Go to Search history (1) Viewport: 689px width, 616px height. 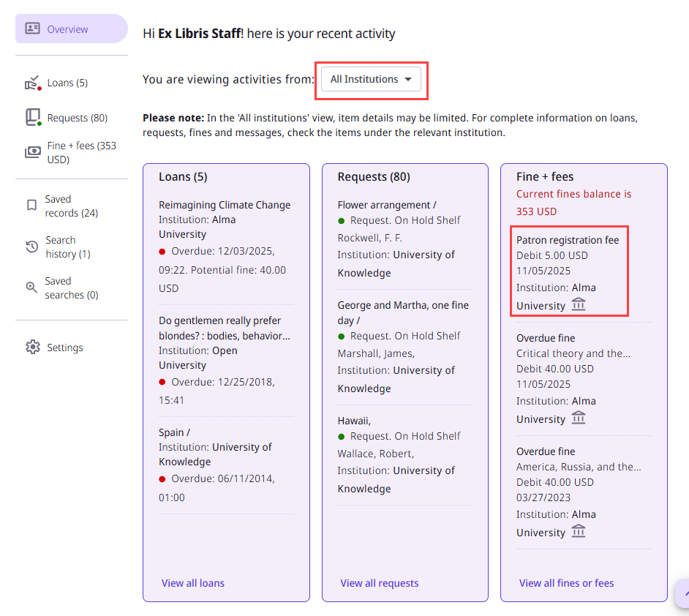[x=68, y=247]
